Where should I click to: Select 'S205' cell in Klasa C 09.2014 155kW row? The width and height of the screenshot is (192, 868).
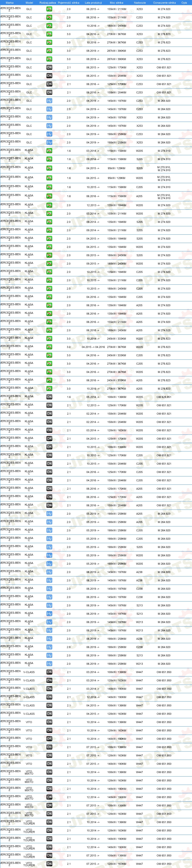coord(139,230)
